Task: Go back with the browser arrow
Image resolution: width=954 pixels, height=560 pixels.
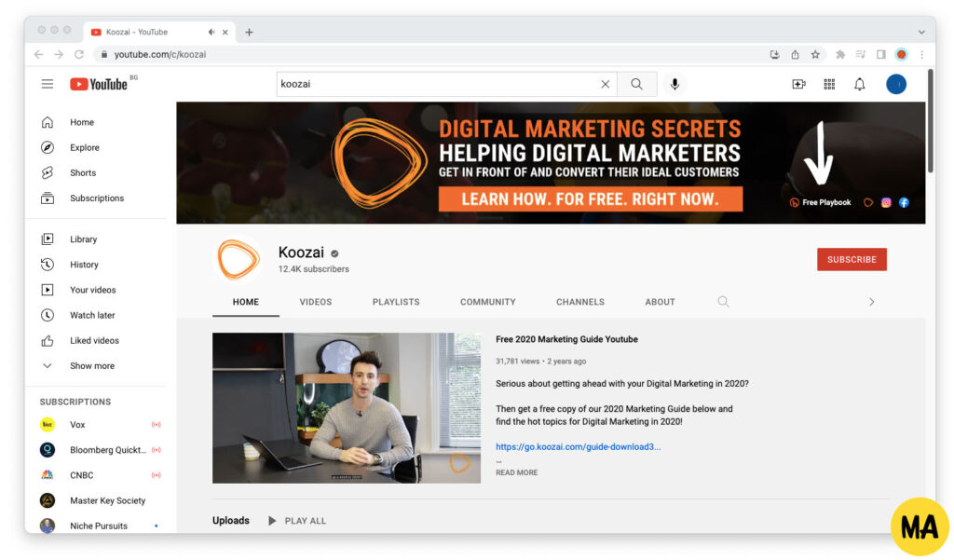Action: point(38,55)
